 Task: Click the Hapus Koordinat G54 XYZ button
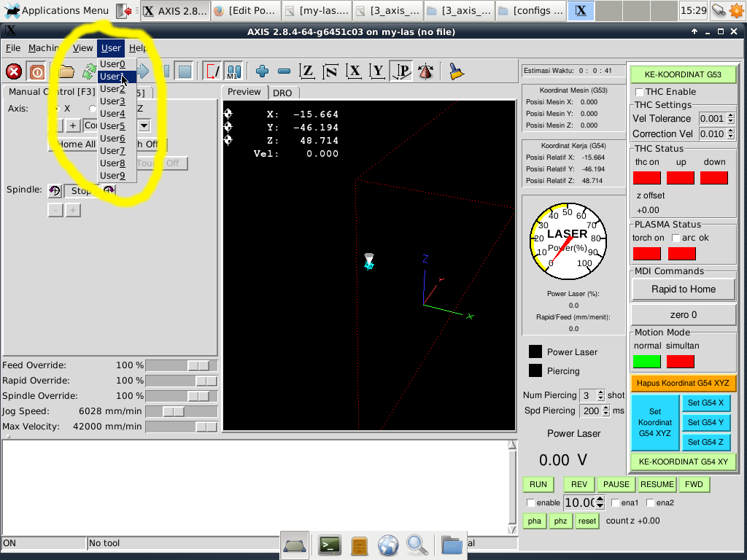(684, 383)
